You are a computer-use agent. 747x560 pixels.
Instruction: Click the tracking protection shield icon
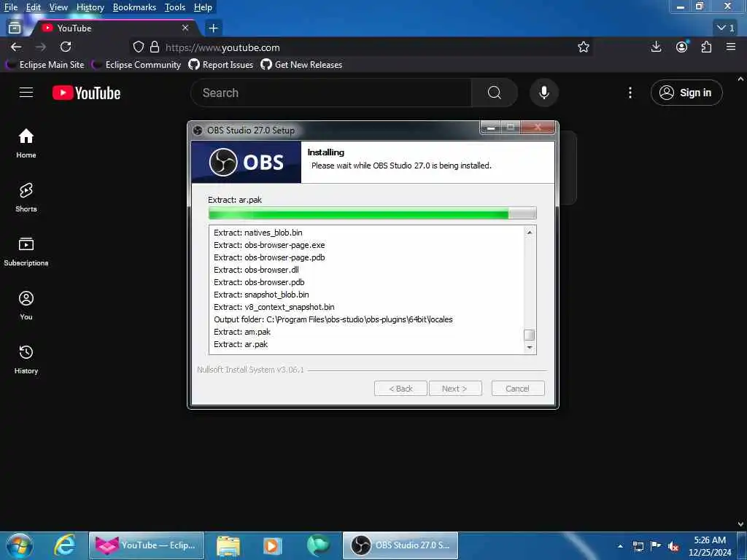[x=138, y=47]
